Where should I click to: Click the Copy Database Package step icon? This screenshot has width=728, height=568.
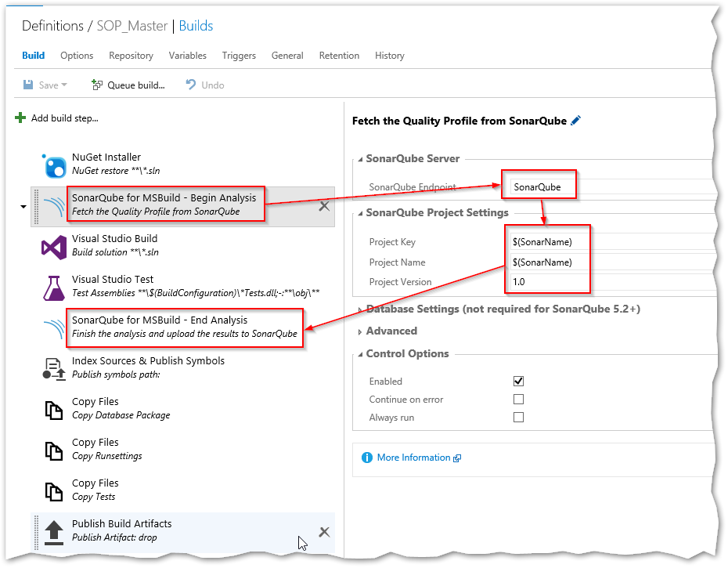tap(54, 410)
